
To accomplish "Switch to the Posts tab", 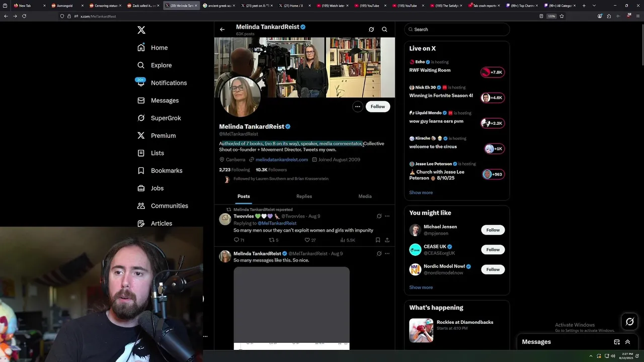I will [244, 197].
